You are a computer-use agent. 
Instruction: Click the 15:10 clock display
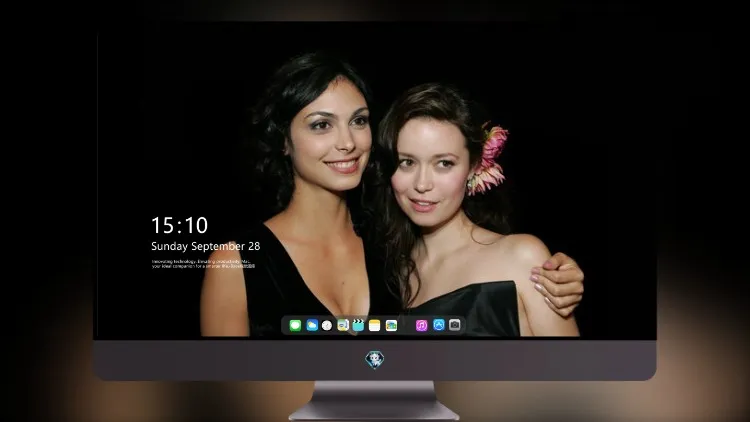[x=179, y=225]
